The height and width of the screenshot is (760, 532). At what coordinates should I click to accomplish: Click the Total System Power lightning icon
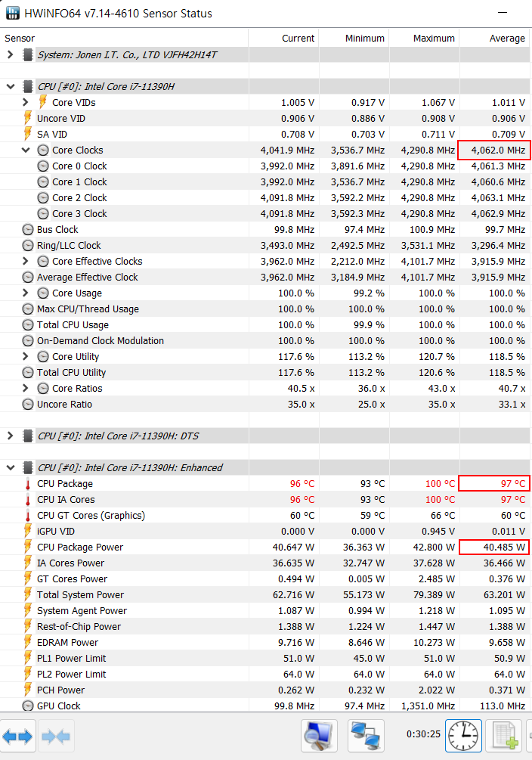[28, 594]
